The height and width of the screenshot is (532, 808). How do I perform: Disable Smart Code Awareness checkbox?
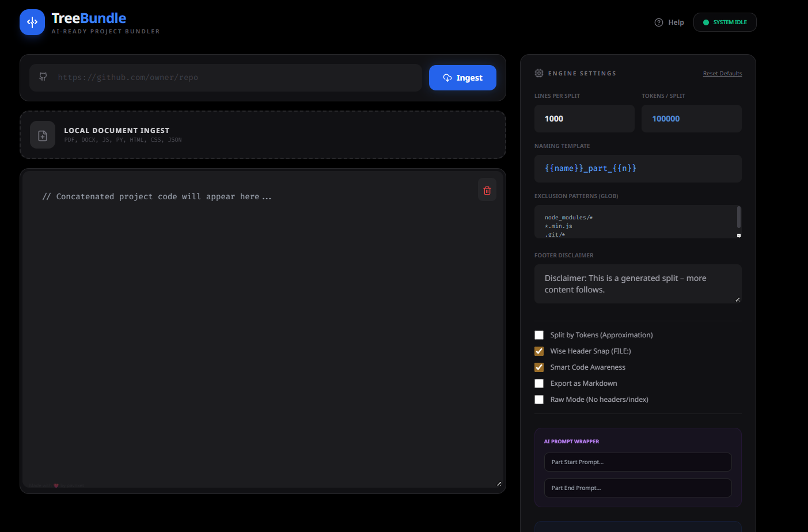[x=539, y=367]
